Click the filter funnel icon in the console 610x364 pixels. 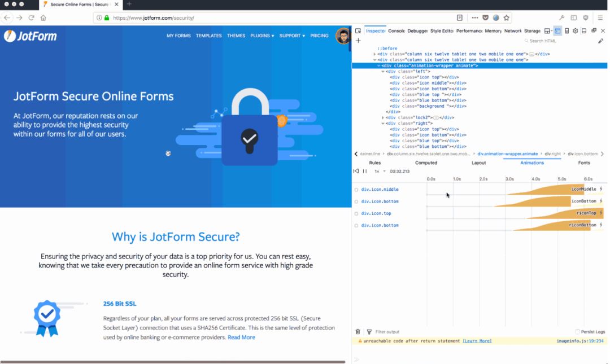369,332
